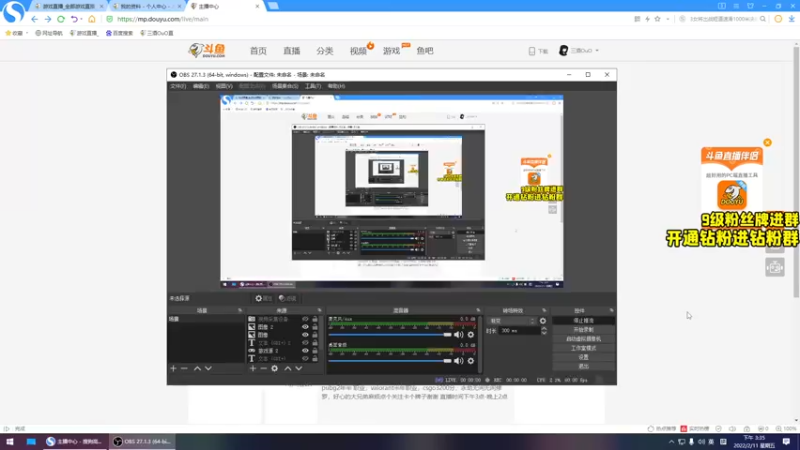
Task: Click 停止推流 in OBS Controls
Action: pos(584,320)
